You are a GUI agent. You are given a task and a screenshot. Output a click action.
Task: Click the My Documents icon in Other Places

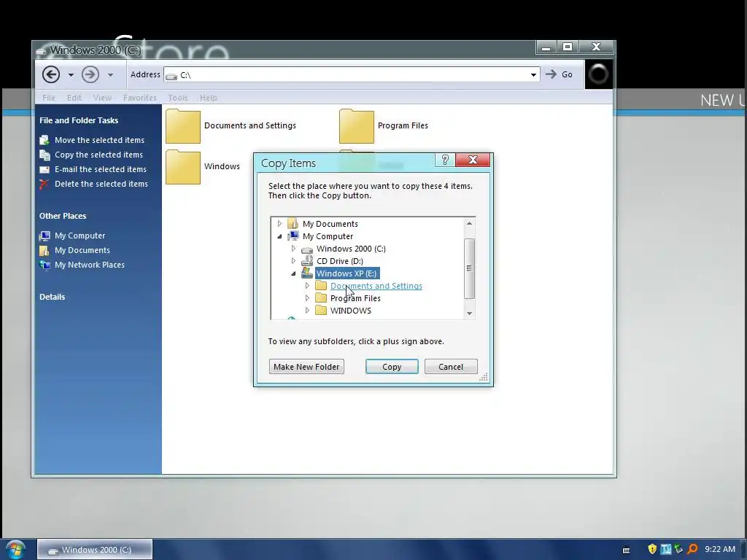[x=44, y=251]
